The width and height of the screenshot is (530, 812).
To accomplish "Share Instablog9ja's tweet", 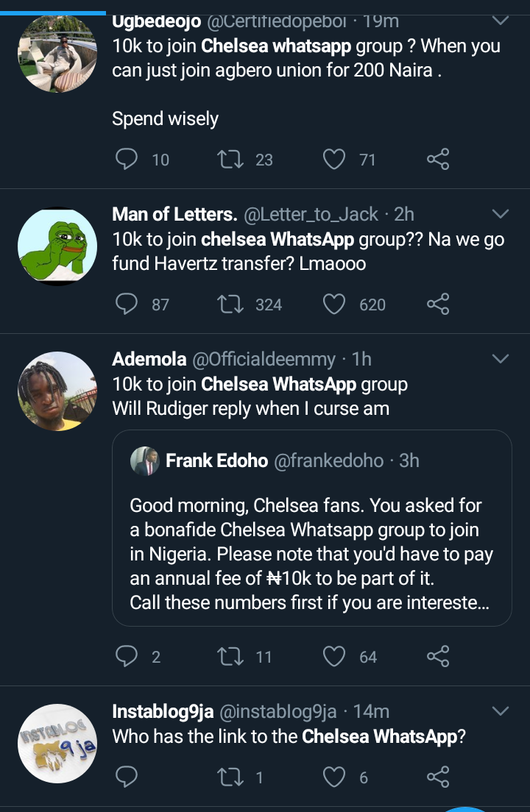I will click(x=438, y=777).
